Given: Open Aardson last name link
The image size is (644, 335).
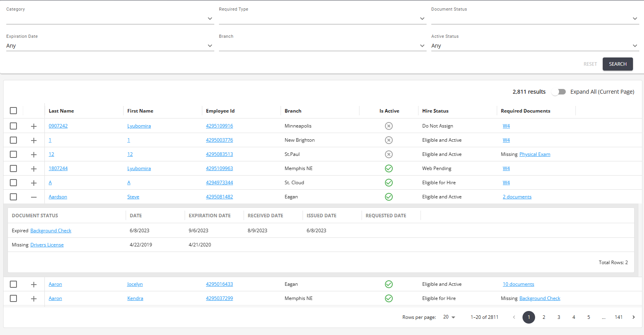Looking at the screenshot, I should pos(58,197).
